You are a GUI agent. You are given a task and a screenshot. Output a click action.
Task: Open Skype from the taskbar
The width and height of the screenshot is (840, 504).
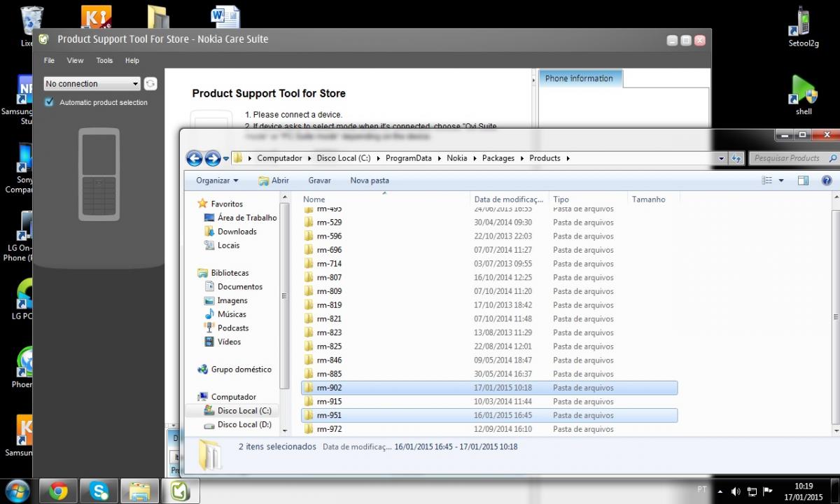99,491
